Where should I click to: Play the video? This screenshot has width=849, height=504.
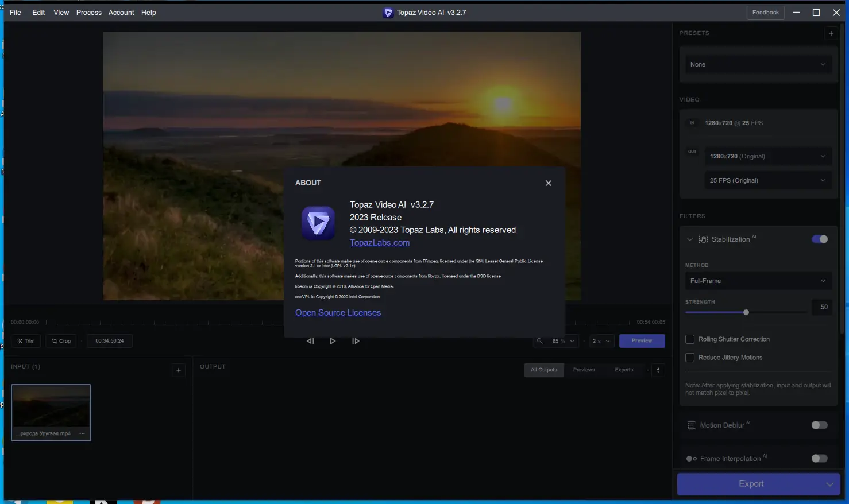pyautogui.click(x=333, y=341)
